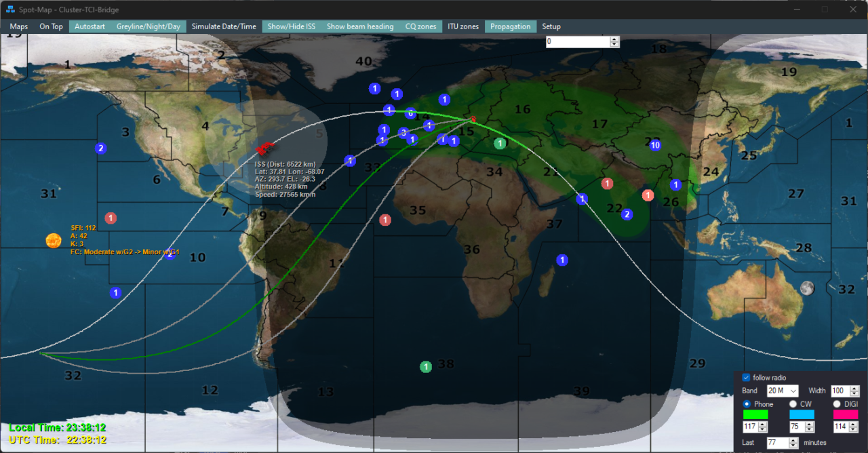
Task: Click the blue spot marker near zone 3
Action: pos(101,148)
